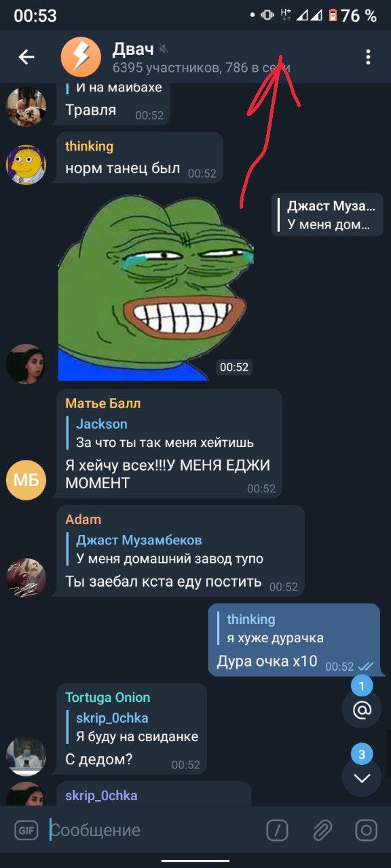Click the Сообщение message input field
The width and height of the screenshot is (391, 868).
point(153,830)
